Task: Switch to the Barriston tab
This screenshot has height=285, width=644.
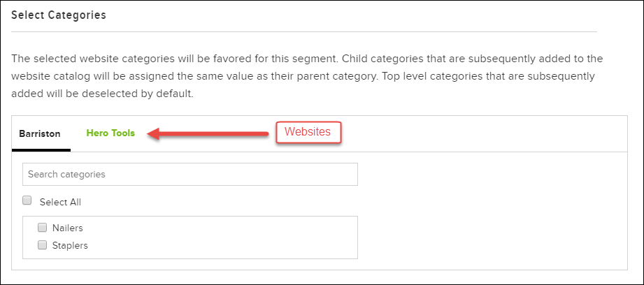Action: 40,133
